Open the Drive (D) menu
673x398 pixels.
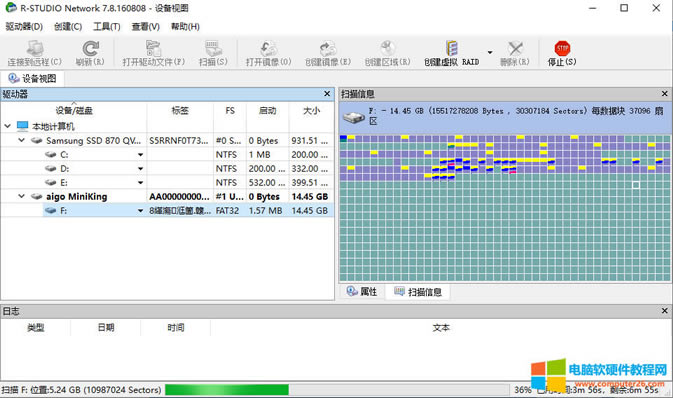point(24,27)
